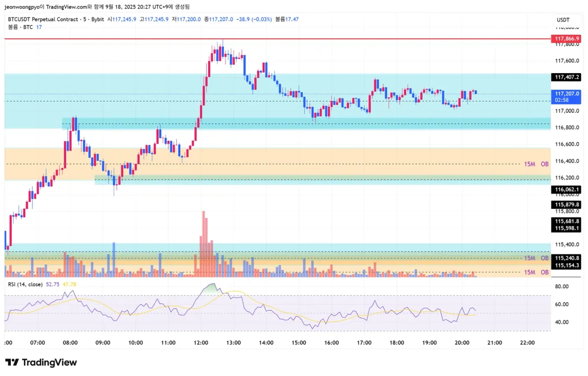Click the 10:00 time axis label
Viewport: 588px width, 376px height.
point(136,342)
